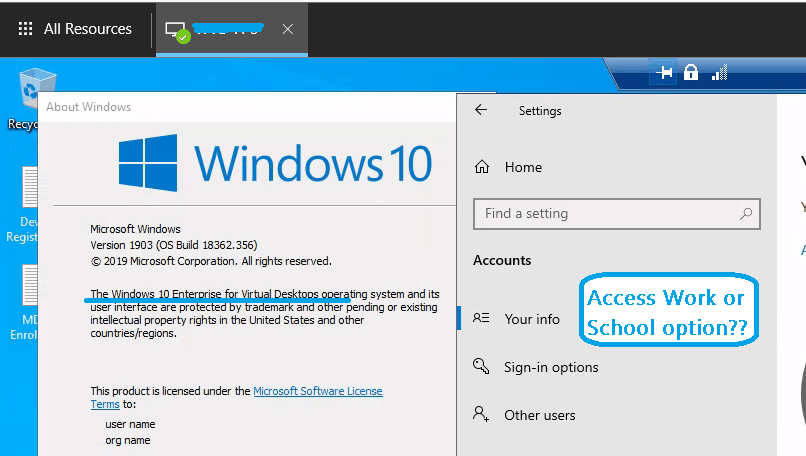Click the person icon beside Other users
Screen dimensions: 806x456
coord(481,413)
